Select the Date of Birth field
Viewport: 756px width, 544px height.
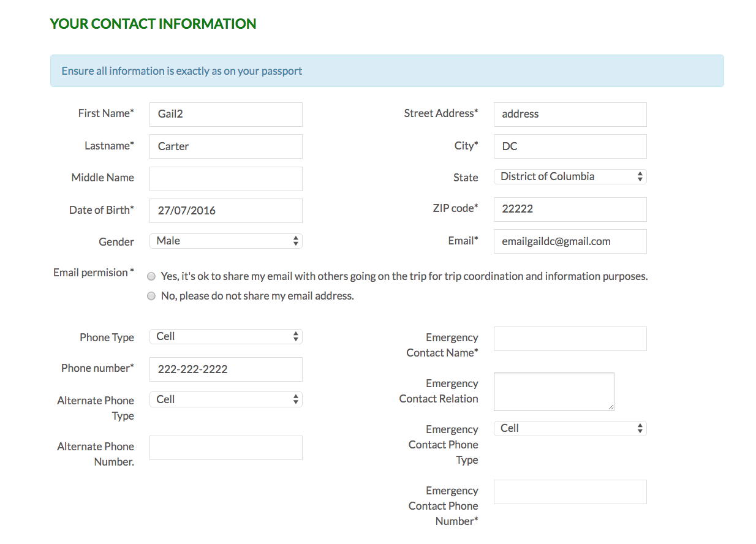click(225, 210)
